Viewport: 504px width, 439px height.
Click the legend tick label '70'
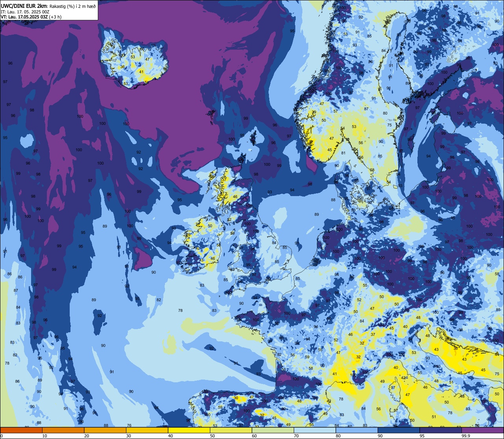pyautogui.click(x=296, y=436)
